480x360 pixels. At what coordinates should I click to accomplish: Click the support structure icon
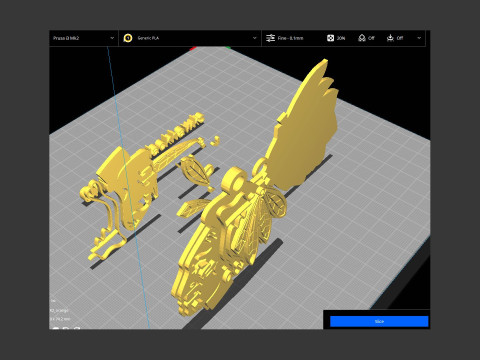[362, 38]
